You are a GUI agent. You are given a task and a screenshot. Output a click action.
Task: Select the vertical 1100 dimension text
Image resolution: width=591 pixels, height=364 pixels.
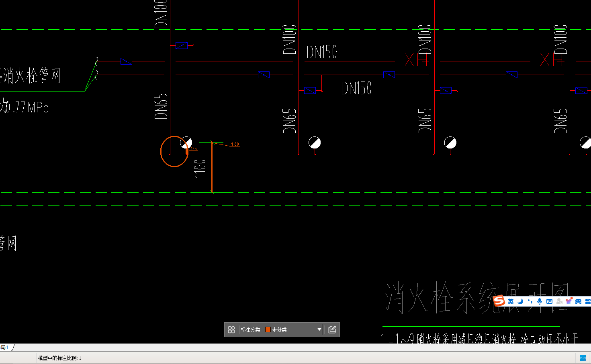click(x=200, y=168)
